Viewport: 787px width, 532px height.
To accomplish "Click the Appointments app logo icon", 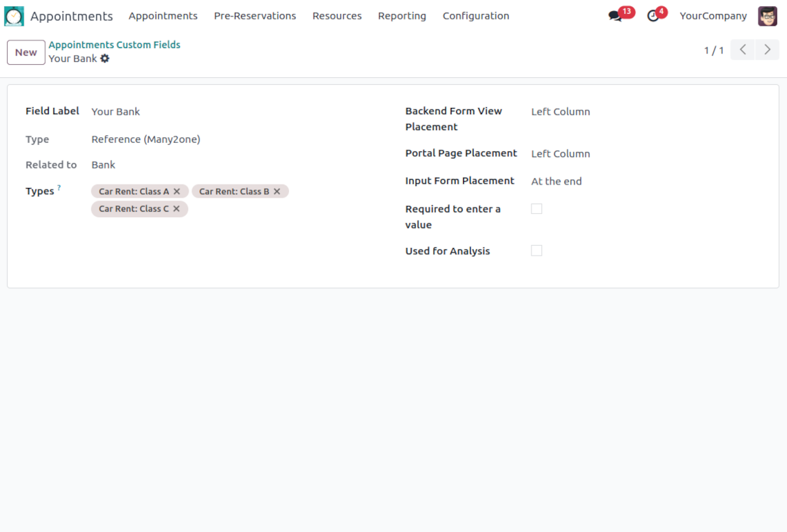I will pyautogui.click(x=14, y=16).
